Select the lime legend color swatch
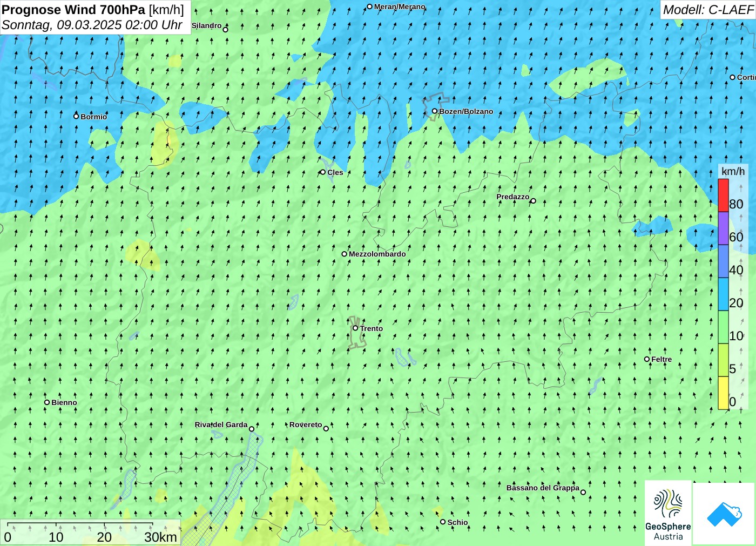The height and width of the screenshot is (546, 756). click(x=723, y=360)
